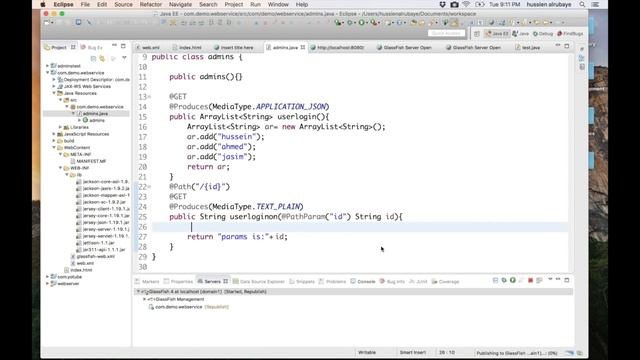This screenshot has width=640, height=360.
Task: Start debugging with the bug toolbar icon
Action: [350, 22]
